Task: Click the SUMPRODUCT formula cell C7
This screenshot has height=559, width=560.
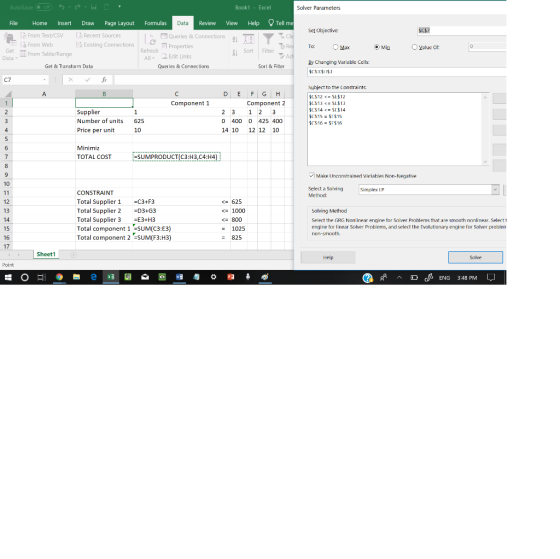Action: [176, 157]
